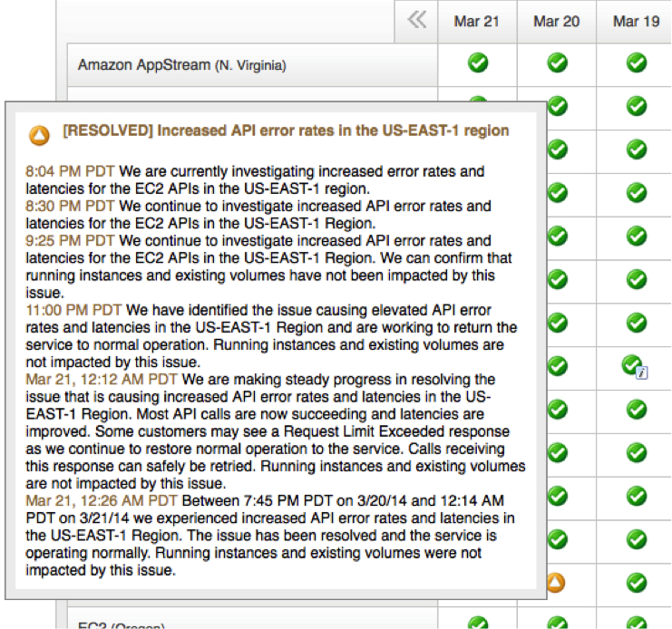Click the Mar 21 status check for Amazon AppStream
The image size is (672, 629).
coord(478,63)
